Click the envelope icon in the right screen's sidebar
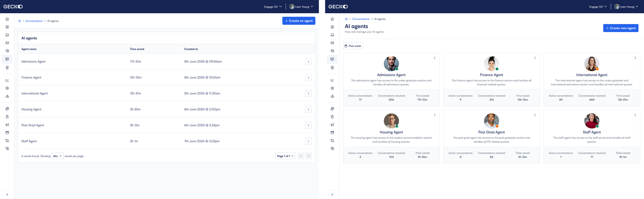Image resolution: width=644 pixels, height=199 pixels. [332, 43]
